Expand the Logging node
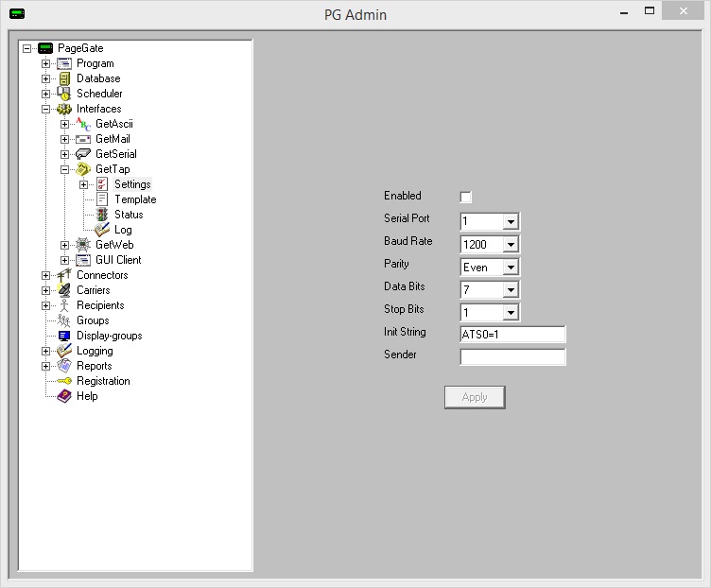 [45, 351]
